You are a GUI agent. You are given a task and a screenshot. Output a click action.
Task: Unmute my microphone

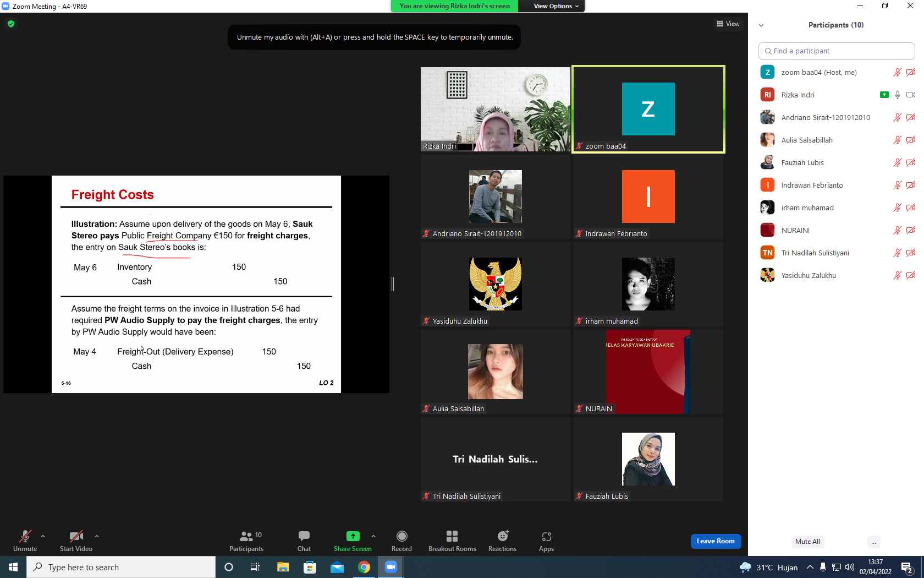tap(25, 541)
